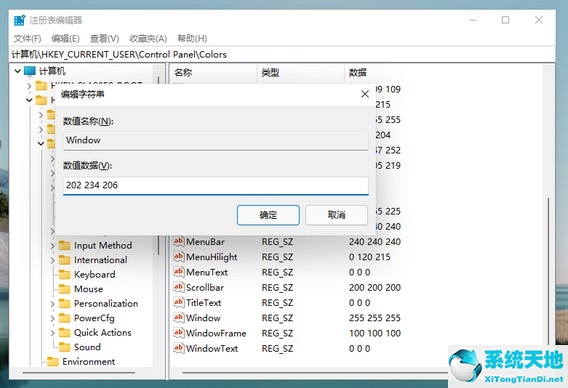Click the WindowFrame string value icon
568x388 pixels.
(179, 332)
